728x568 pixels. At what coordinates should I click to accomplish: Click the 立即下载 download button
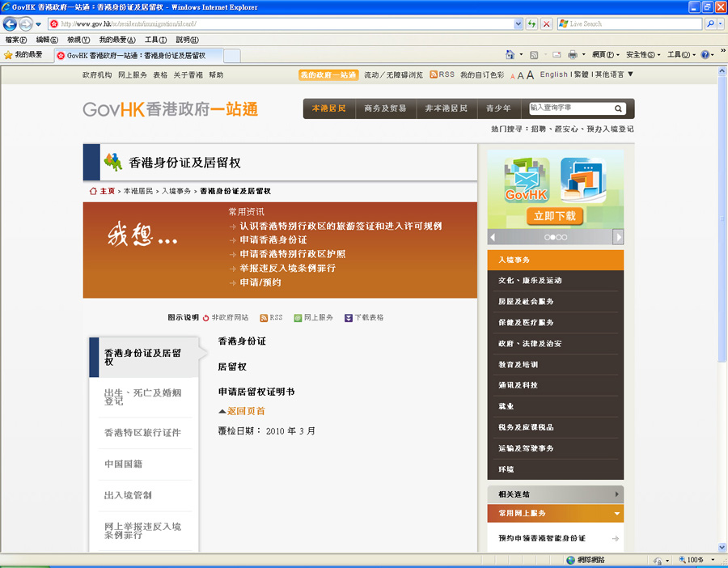click(555, 216)
